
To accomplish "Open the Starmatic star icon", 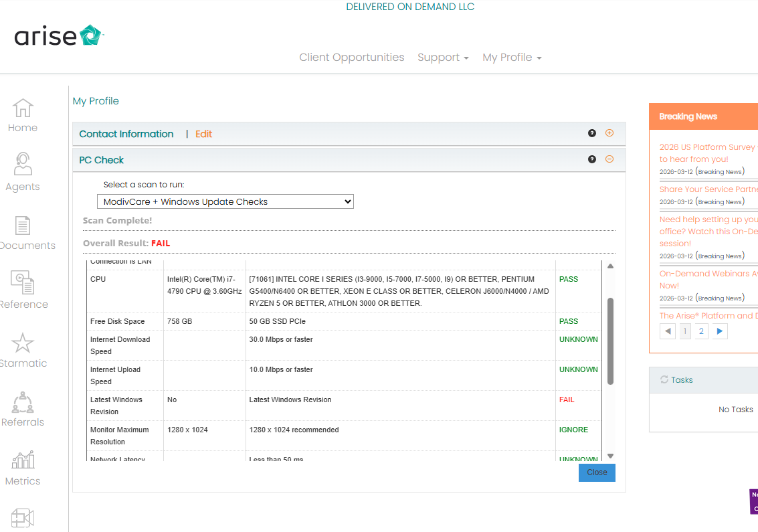I will (x=23, y=343).
